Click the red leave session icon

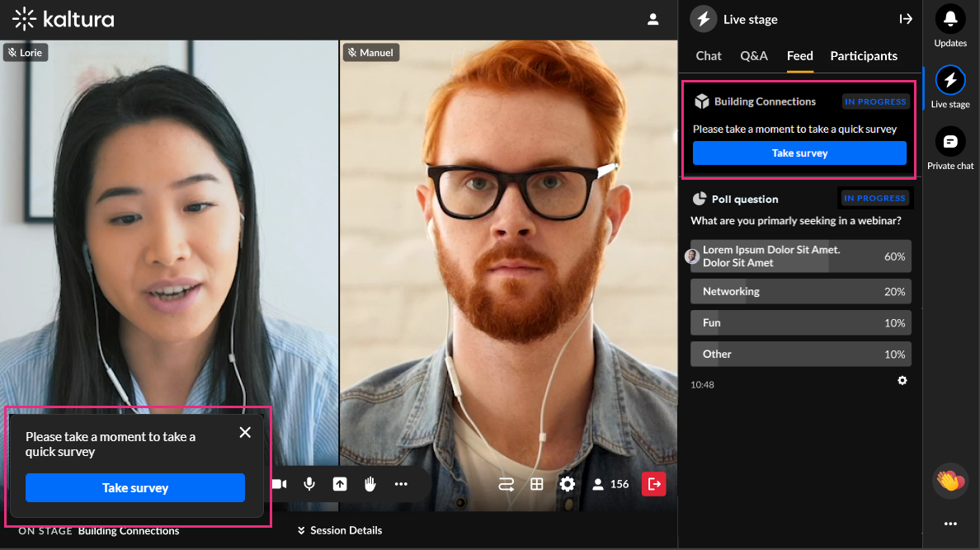653,484
